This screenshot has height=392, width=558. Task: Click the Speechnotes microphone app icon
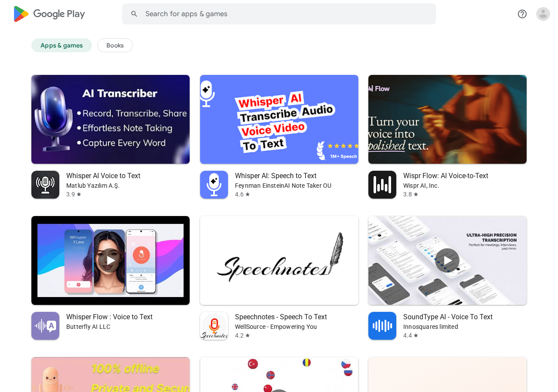coord(214,326)
